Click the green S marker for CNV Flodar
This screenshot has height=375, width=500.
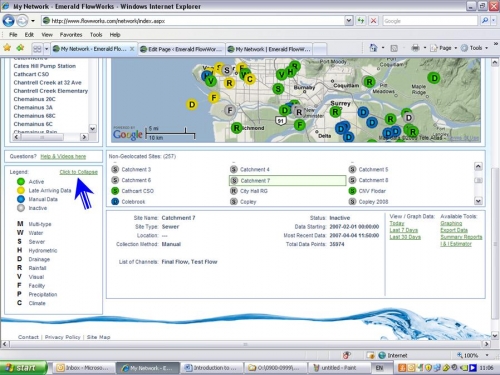[352, 191]
